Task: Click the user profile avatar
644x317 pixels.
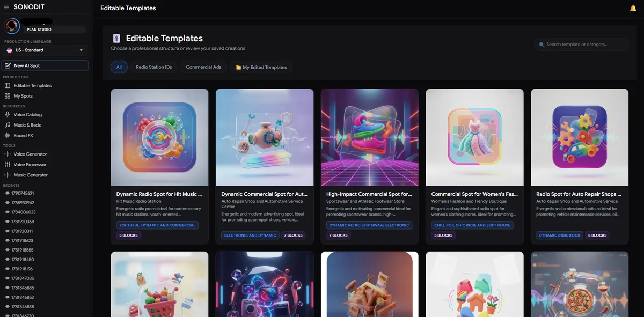Action: click(x=12, y=26)
